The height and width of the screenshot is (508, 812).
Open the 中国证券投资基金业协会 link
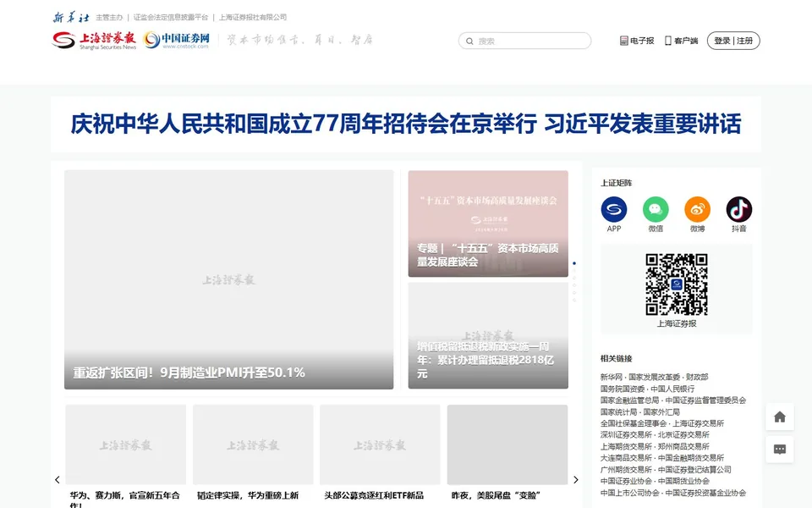pos(705,493)
